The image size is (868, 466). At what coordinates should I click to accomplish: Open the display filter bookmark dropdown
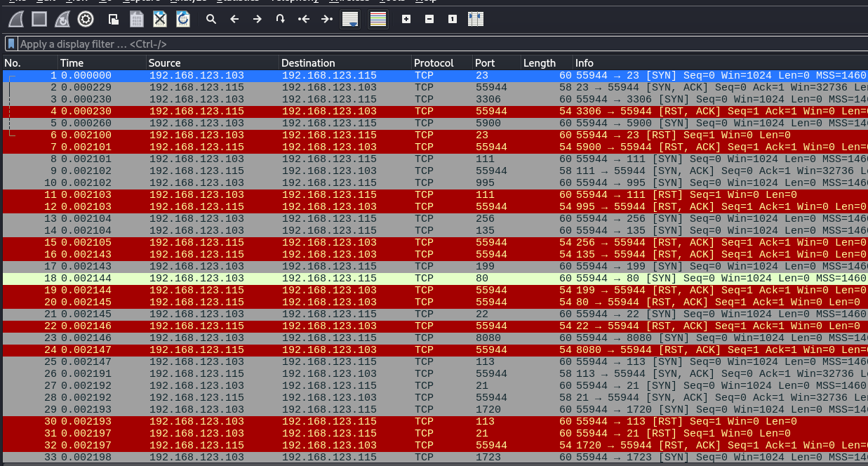[11, 44]
